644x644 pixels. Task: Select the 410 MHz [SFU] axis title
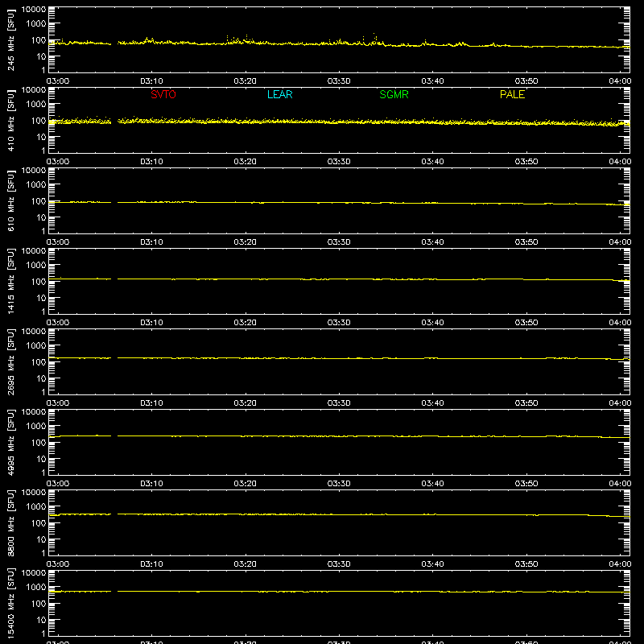pyautogui.click(x=11, y=120)
